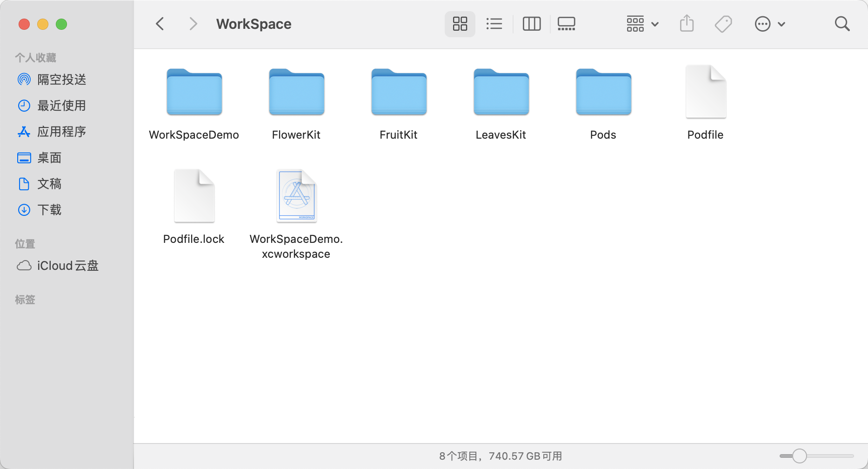Click the WorkSpaceDemo.xcworkspace name label
Image resolution: width=868 pixels, height=469 pixels.
(296, 247)
